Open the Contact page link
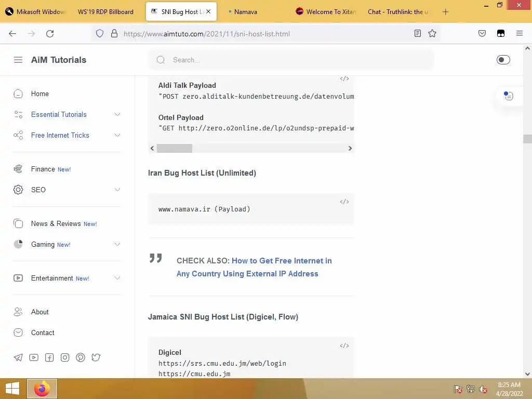The width and height of the screenshot is (532, 399). [x=43, y=332]
